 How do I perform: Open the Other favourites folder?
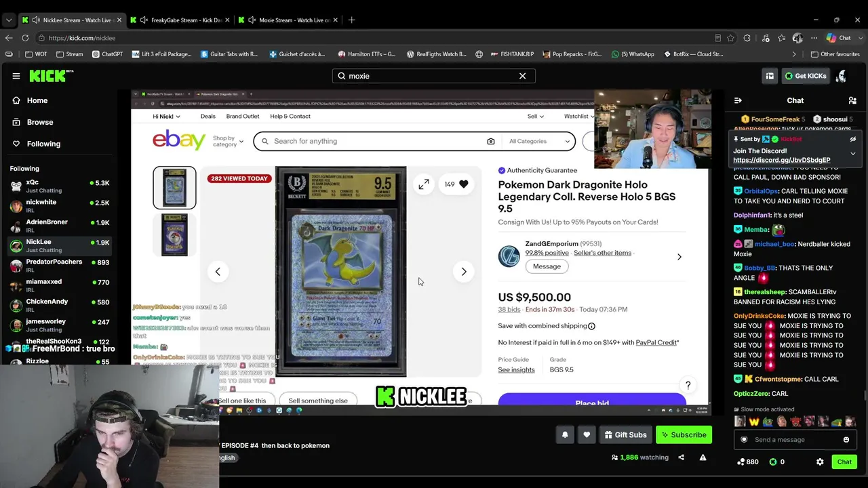point(835,54)
